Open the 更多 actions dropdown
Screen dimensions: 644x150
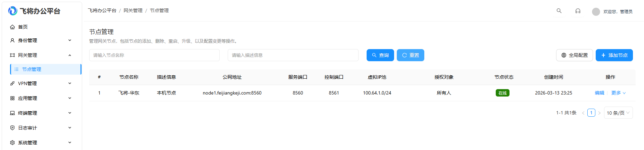[x=618, y=93]
